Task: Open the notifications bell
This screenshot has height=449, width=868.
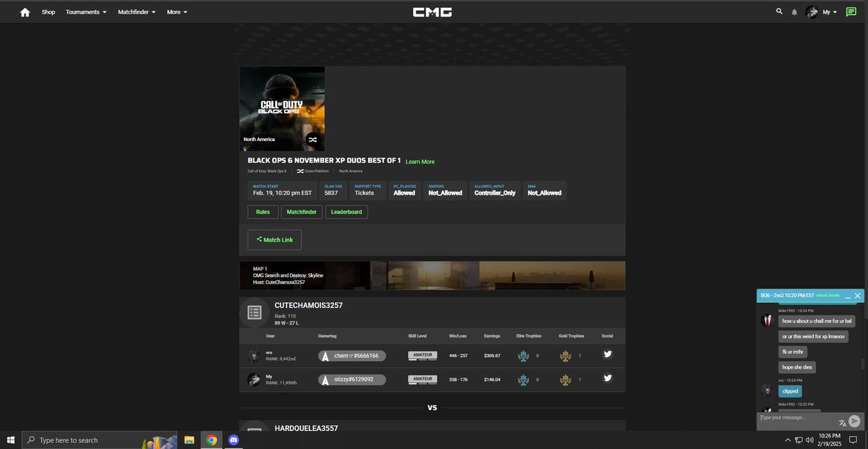Action: [x=794, y=12]
